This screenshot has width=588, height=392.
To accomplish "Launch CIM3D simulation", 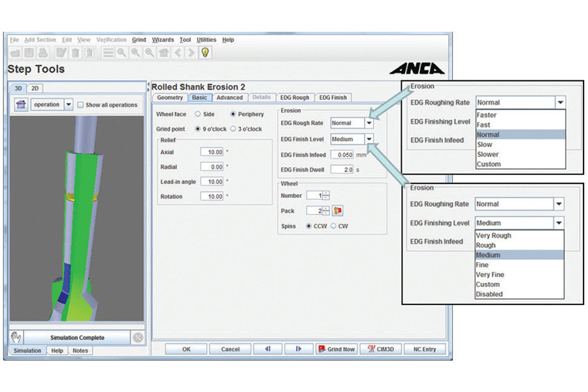I will tap(380, 349).
